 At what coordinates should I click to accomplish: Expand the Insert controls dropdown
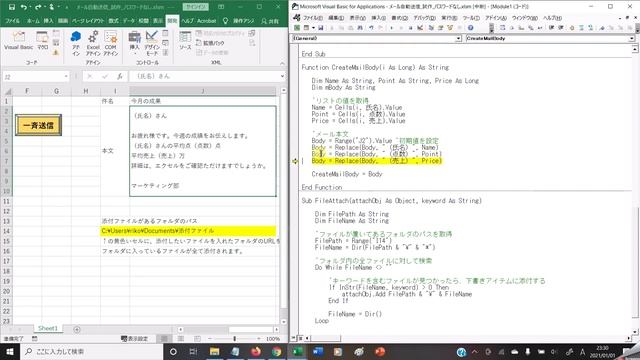[x=134, y=43]
